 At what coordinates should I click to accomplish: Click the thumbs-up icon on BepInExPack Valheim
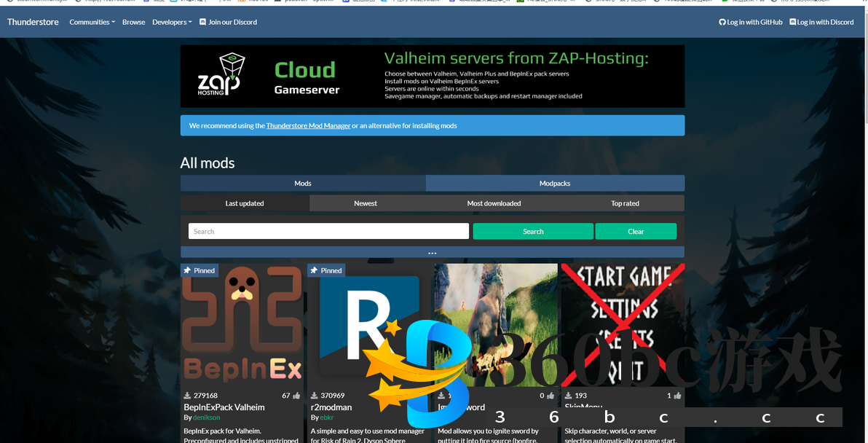tap(296, 396)
